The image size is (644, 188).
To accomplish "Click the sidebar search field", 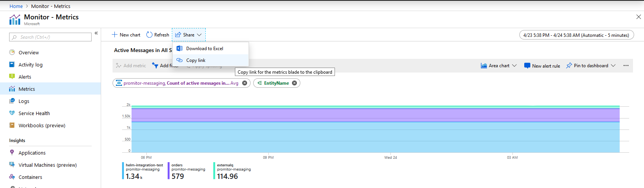I will [x=50, y=37].
